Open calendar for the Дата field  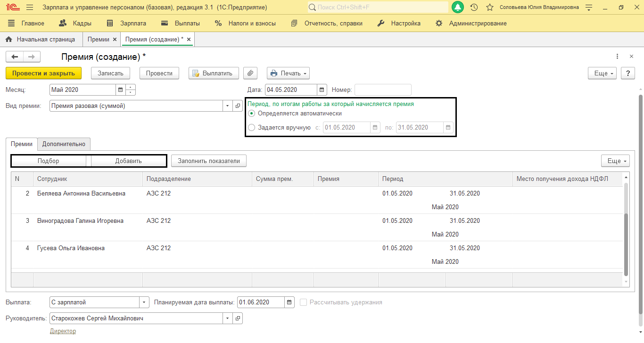[322, 90]
